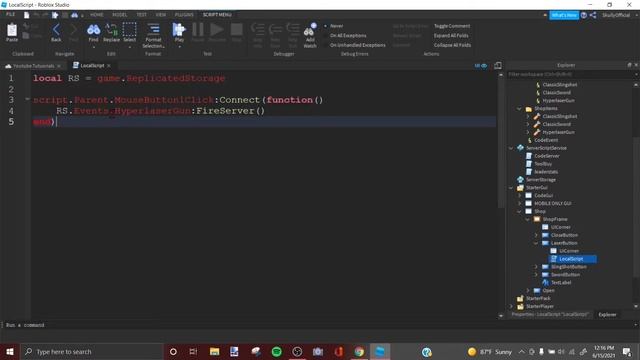Click the ServerStorage icon in Explorer
This screenshot has height=360, width=640.
[x=520, y=180]
